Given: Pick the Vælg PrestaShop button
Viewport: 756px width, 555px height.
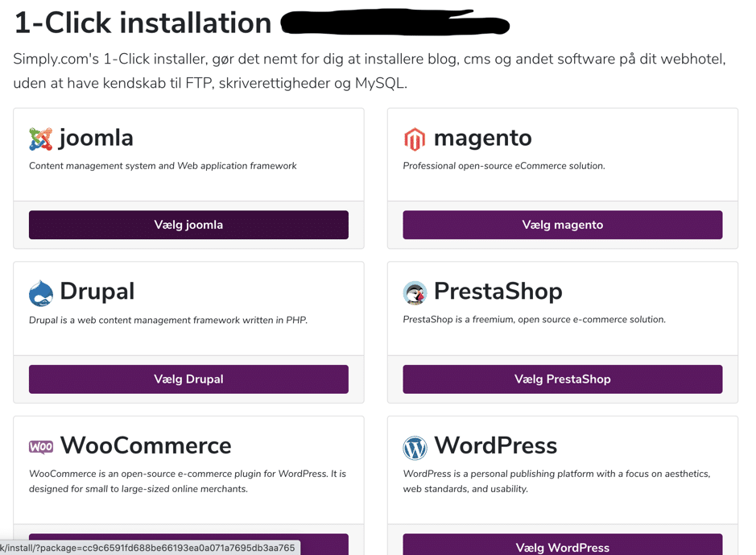Looking at the screenshot, I should click(x=563, y=379).
